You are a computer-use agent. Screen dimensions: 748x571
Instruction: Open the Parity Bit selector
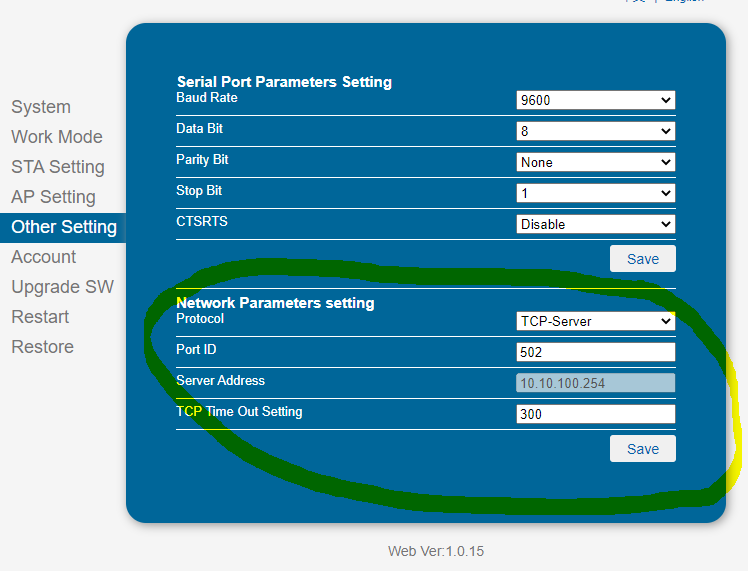coord(595,162)
